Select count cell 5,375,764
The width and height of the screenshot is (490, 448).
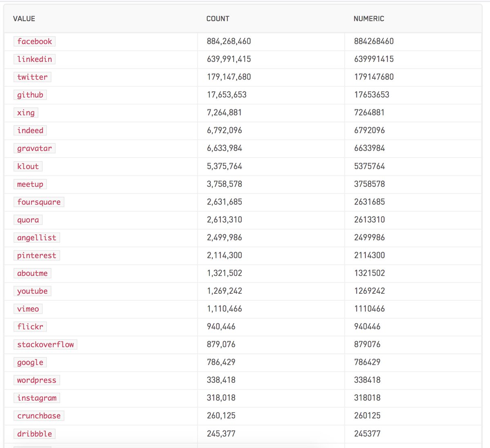pos(224,166)
